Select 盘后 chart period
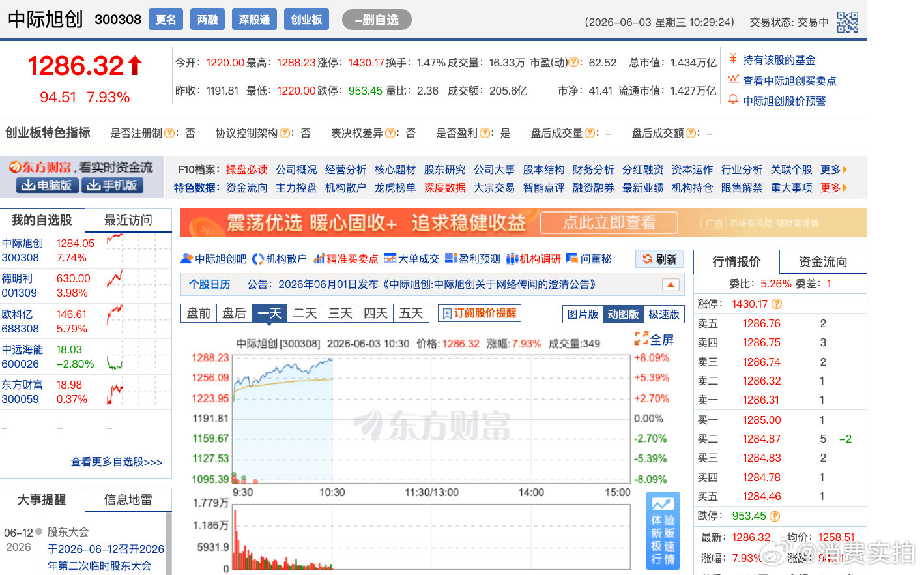Screen dimensions: 924x575 pos(234,314)
